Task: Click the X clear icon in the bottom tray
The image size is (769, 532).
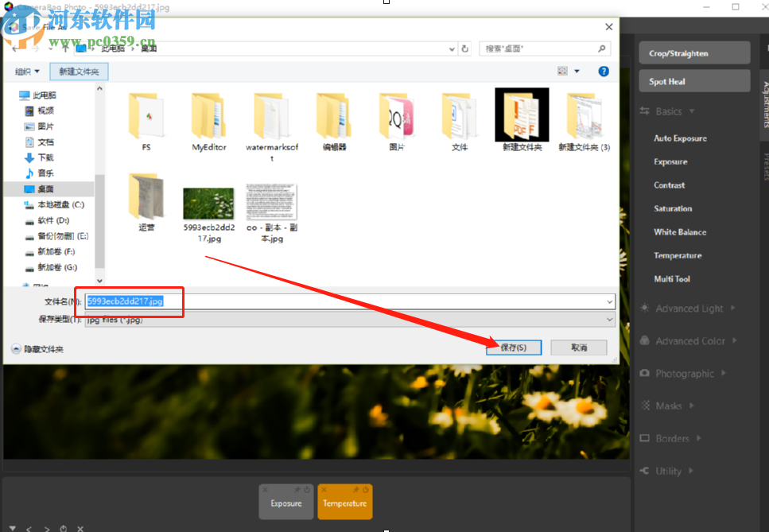Action: (80, 529)
